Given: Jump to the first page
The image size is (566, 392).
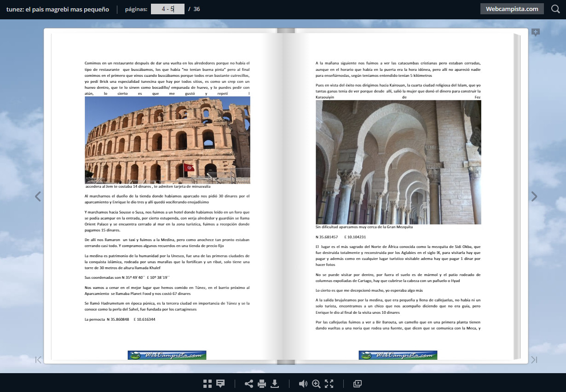Looking at the screenshot, I should pyautogui.click(x=39, y=360).
